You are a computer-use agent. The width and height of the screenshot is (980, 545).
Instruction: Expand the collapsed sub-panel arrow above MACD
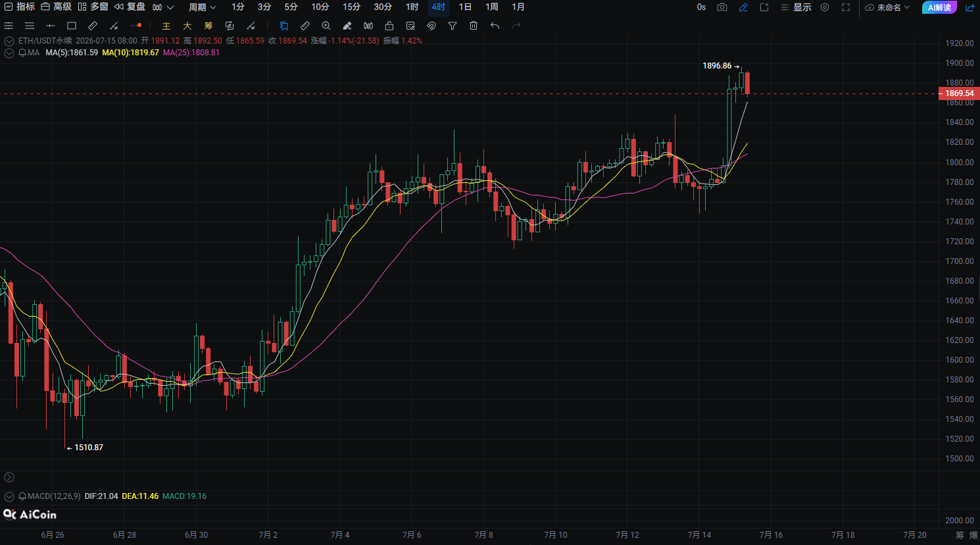tap(9, 477)
